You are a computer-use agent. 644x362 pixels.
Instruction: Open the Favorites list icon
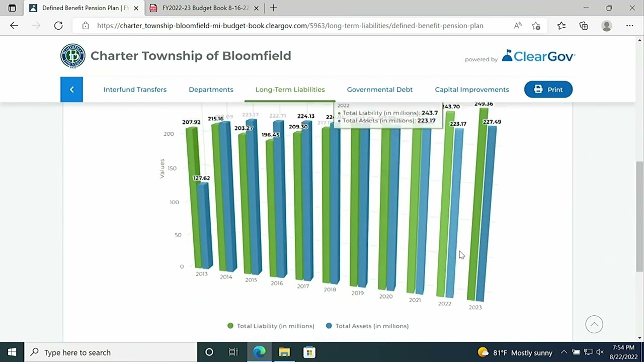561,26
